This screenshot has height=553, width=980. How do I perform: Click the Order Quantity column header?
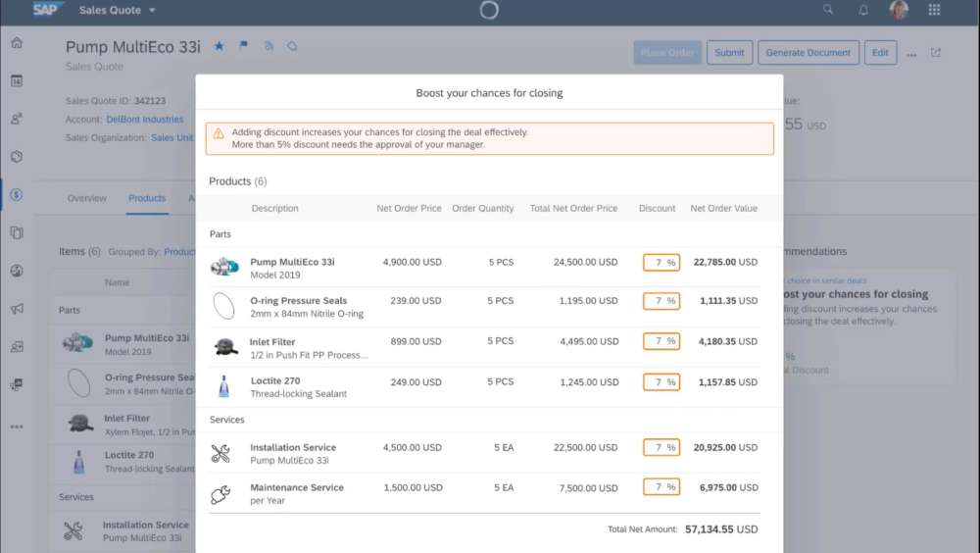click(x=482, y=208)
